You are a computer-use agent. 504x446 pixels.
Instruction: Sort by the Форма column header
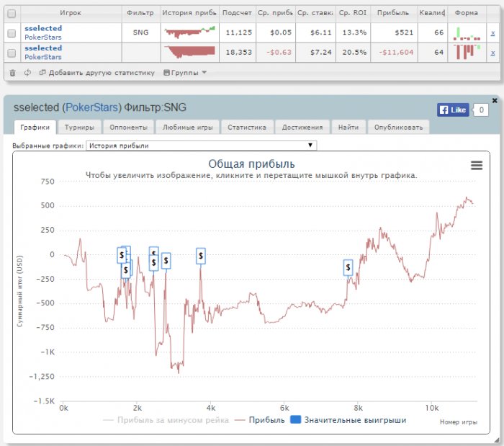(466, 13)
